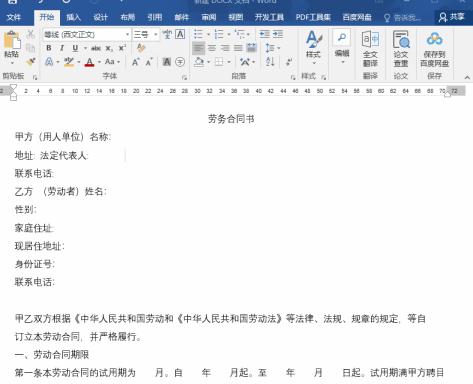
Task: Click the Share (共享) button
Action: pyautogui.click(x=451, y=17)
